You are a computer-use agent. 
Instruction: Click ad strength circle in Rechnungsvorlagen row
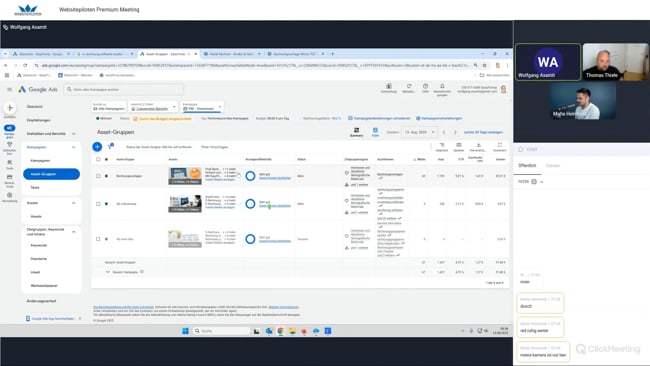click(x=250, y=176)
